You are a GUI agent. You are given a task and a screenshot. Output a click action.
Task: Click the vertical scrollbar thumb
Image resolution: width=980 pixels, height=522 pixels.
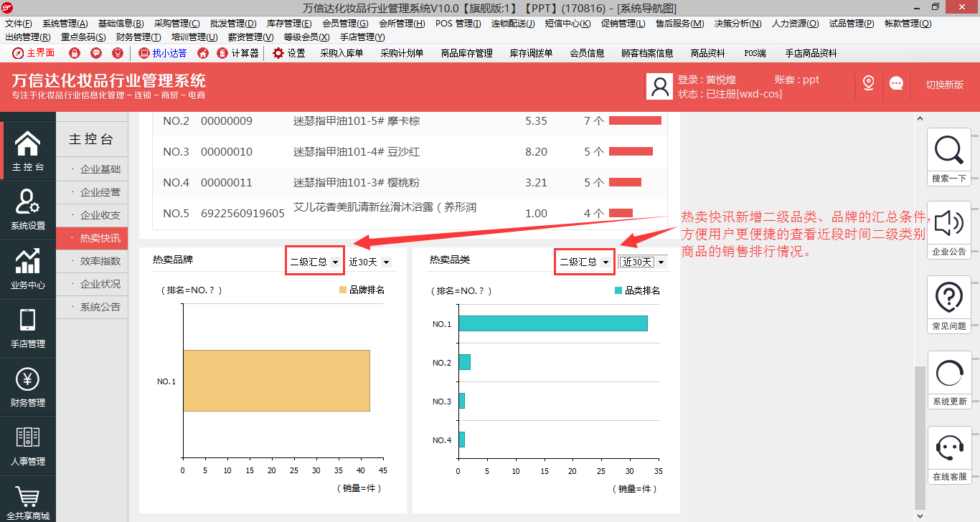(x=920, y=437)
